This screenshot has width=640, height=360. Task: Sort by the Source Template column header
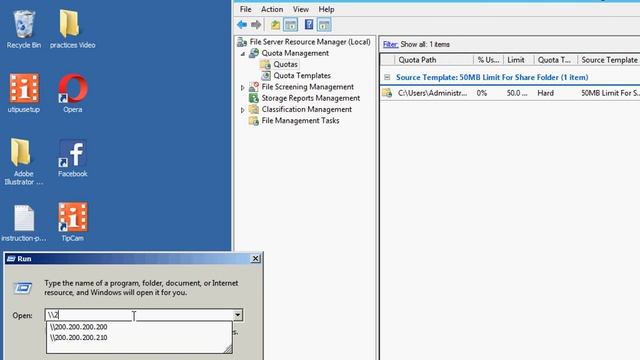coord(609,60)
